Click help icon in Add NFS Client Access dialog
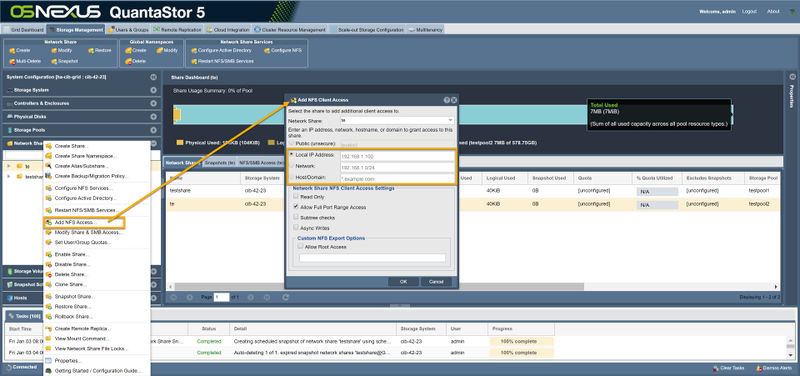 coord(446,100)
